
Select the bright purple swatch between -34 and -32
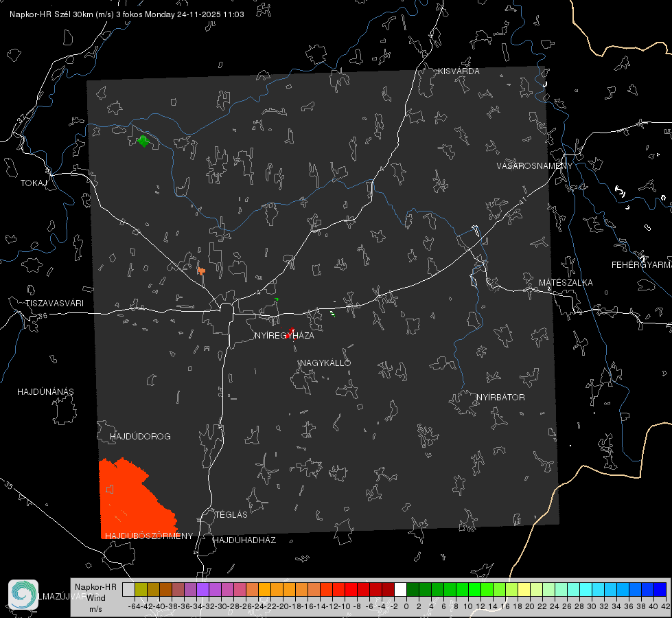click(202, 589)
